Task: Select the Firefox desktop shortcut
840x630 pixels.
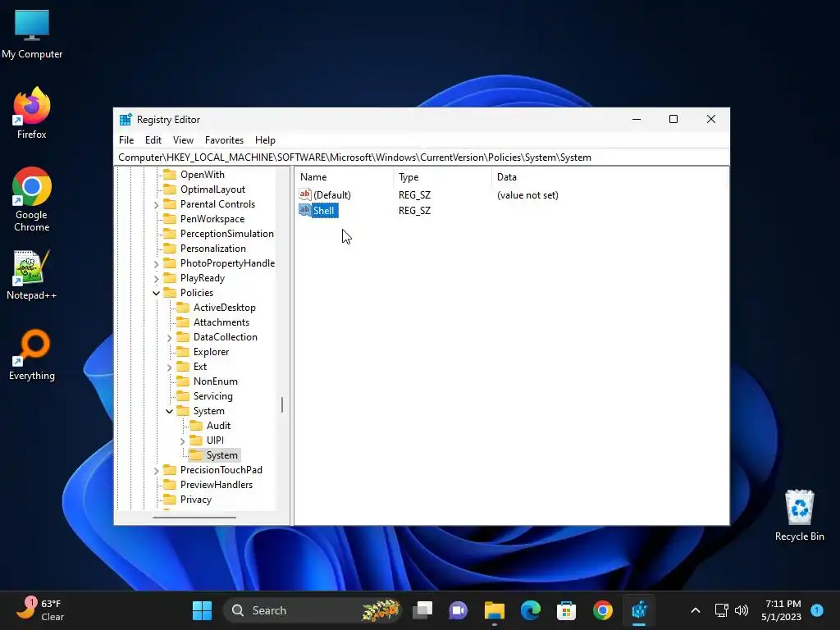Action: pos(32,113)
